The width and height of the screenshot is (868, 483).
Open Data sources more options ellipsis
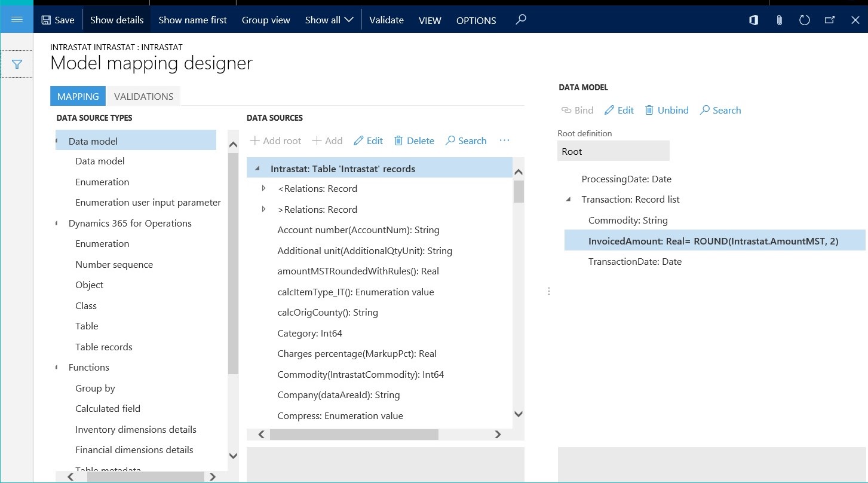point(504,140)
